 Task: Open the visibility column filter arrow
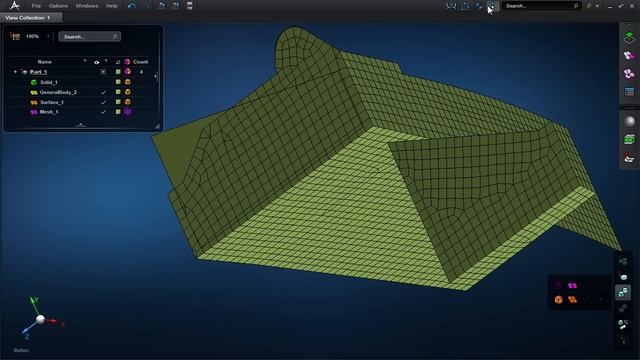(106, 61)
